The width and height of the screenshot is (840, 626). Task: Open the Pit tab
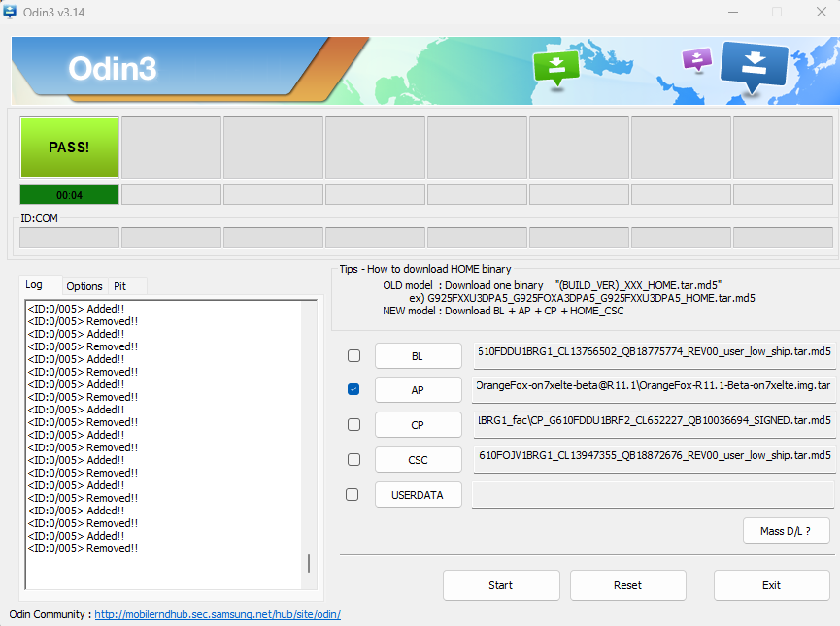(126, 286)
